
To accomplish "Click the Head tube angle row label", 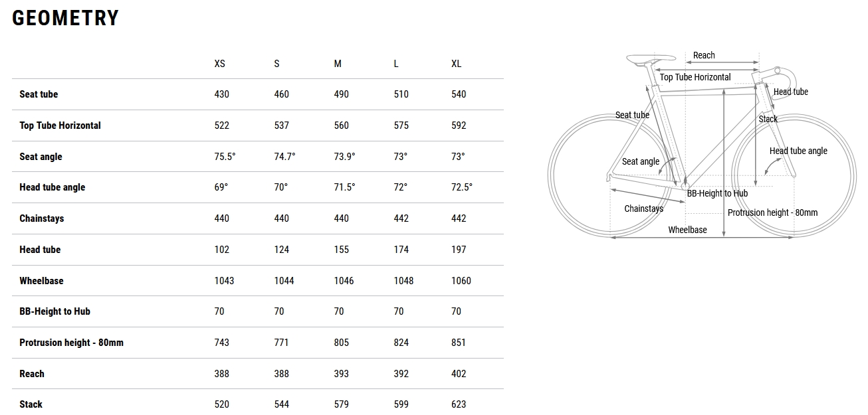I will coord(52,187).
